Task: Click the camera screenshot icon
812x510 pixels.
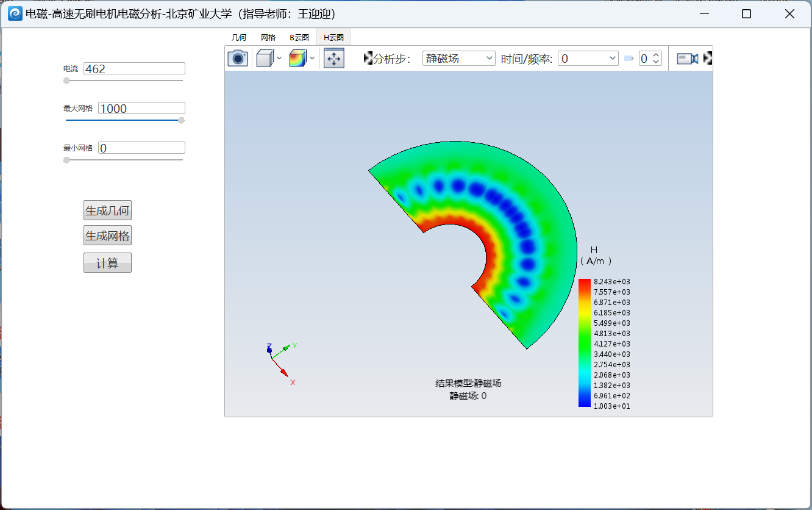Action: coord(238,59)
